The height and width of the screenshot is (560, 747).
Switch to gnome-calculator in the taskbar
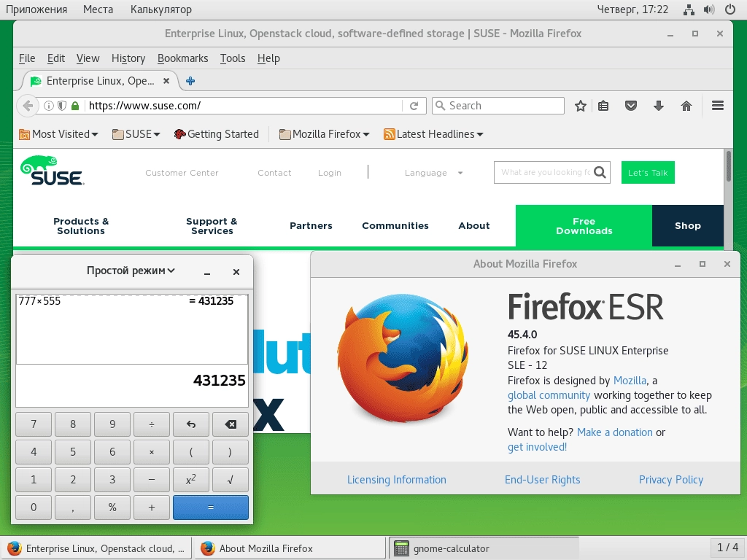coord(484,548)
